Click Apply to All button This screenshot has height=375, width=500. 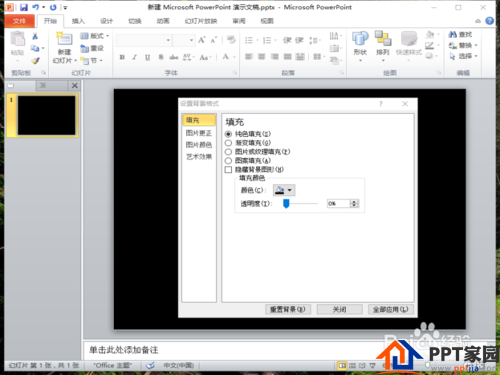[x=390, y=309]
